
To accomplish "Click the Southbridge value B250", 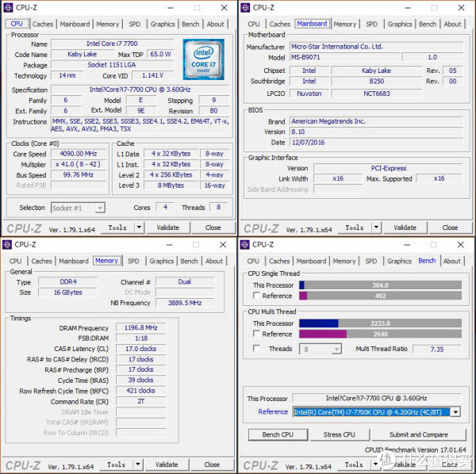I will (377, 82).
